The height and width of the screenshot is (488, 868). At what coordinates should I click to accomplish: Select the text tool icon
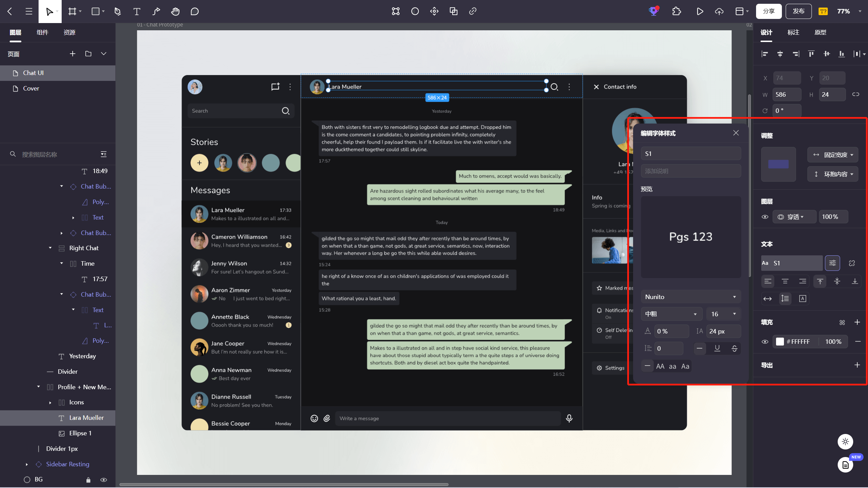pos(136,11)
